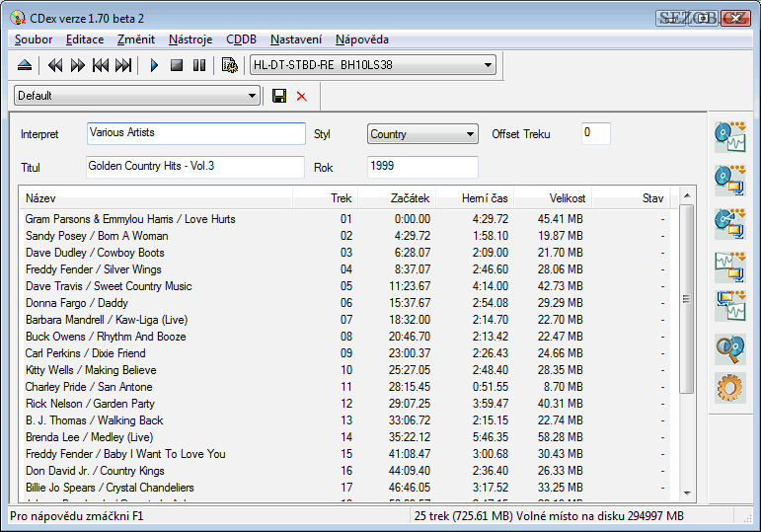Open the Editace menu
The image size is (761, 532).
click(x=85, y=39)
